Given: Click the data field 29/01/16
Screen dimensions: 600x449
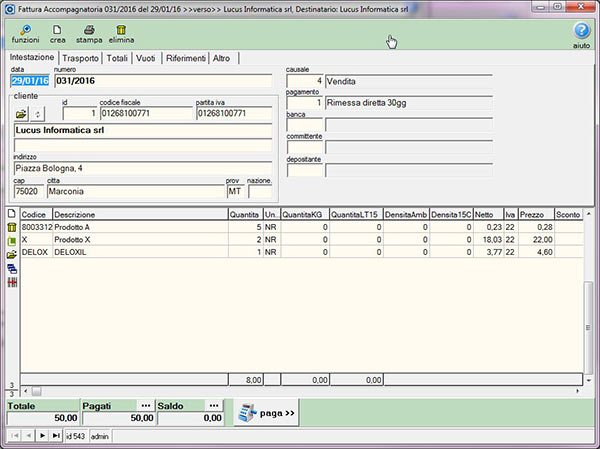Looking at the screenshot, I should [30, 81].
